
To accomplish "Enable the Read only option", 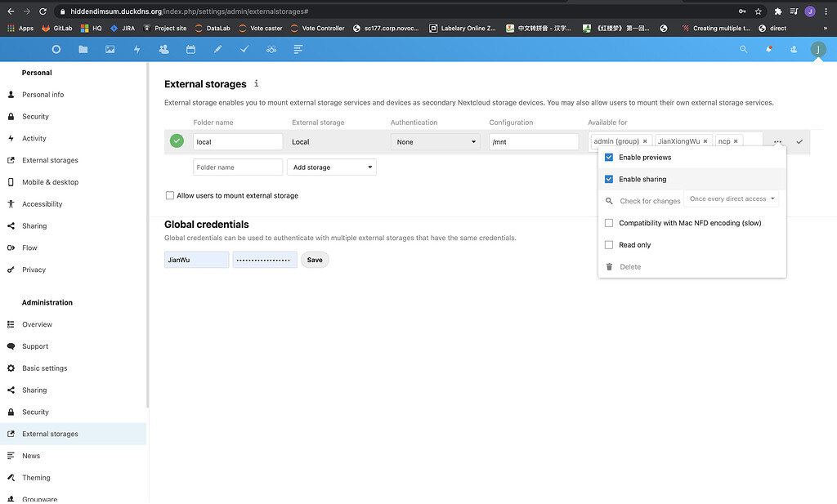I will [608, 244].
